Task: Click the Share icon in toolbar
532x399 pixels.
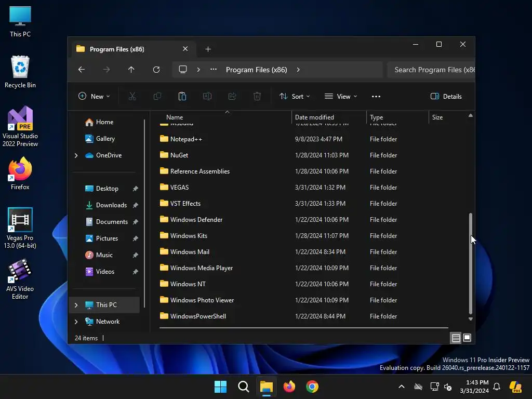Action: pos(232,96)
